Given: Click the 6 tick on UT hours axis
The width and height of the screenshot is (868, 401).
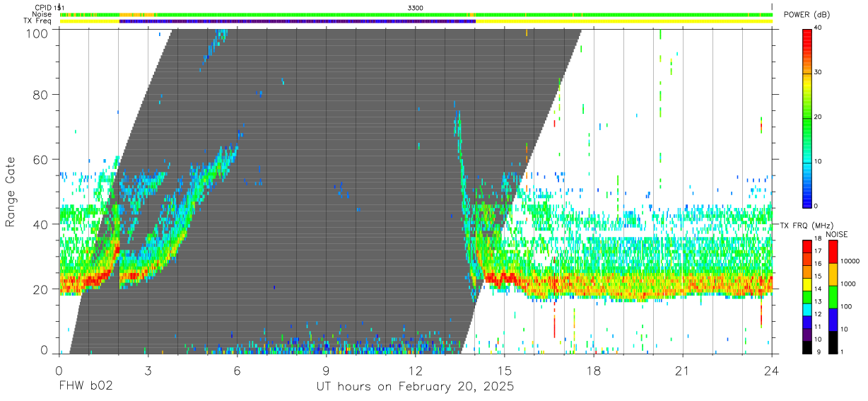Looking at the screenshot, I should tap(237, 370).
